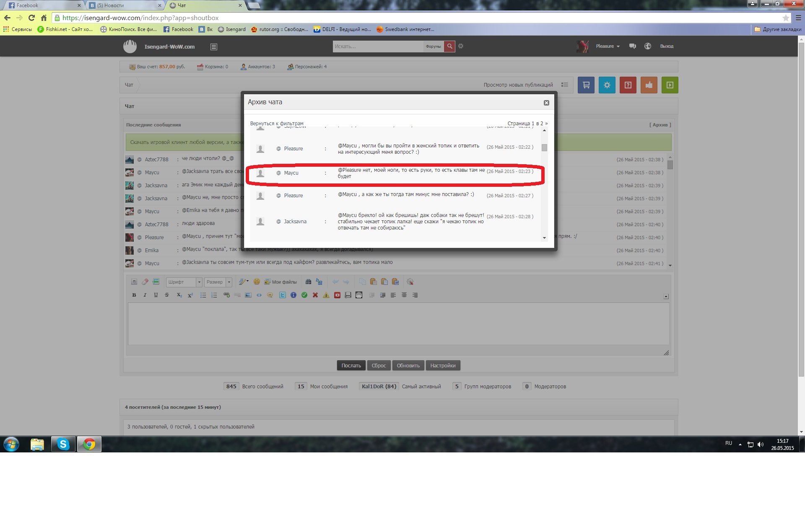Click the Выход logout link

(x=667, y=46)
